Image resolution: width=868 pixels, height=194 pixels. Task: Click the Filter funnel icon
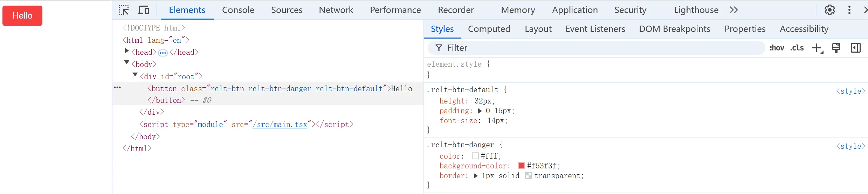click(439, 48)
